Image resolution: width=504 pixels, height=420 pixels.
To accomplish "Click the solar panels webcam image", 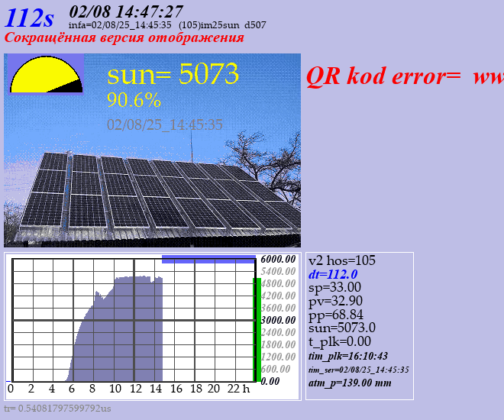I will [x=153, y=150].
